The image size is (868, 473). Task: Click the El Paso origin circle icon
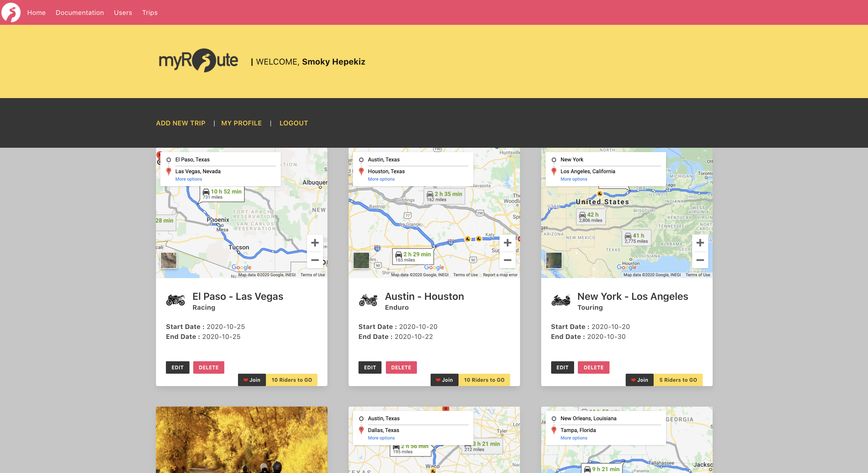(169, 160)
